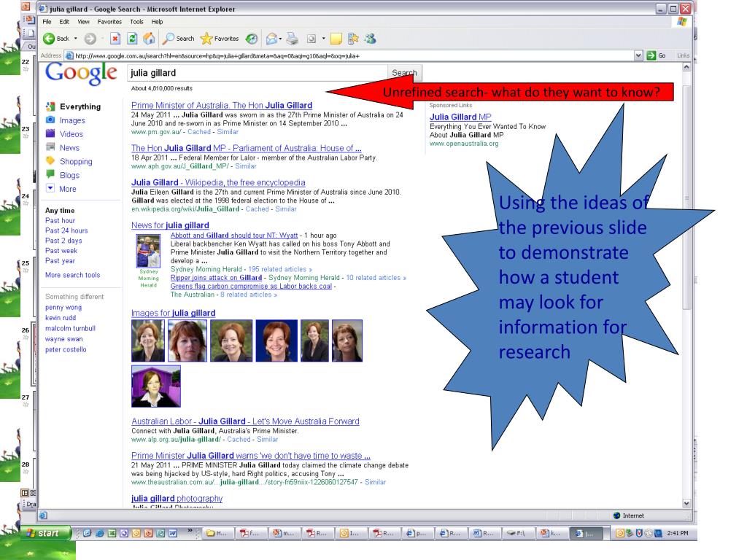This screenshot has height=560, width=747.
Task: Click the Links toolbar label
Action: [x=683, y=55]
